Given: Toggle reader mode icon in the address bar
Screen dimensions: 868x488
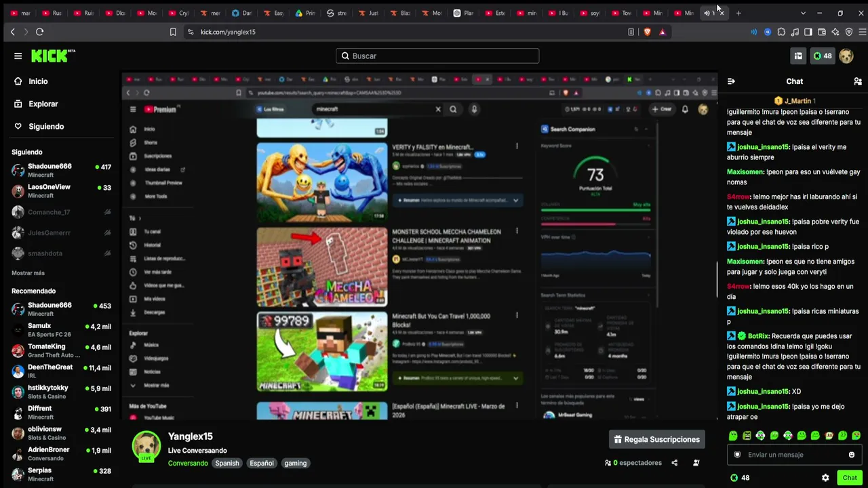Looking at the screenshot, I should pos(631,32).
